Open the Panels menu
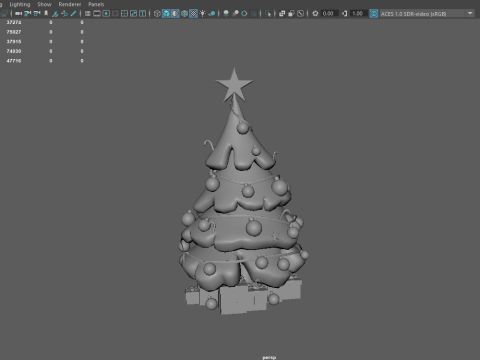 click(x=96, y=4)
